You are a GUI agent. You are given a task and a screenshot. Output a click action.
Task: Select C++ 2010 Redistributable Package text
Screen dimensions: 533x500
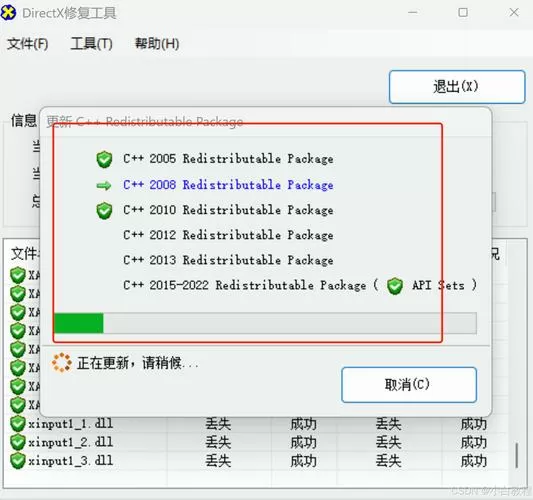(x=228, y=210)
